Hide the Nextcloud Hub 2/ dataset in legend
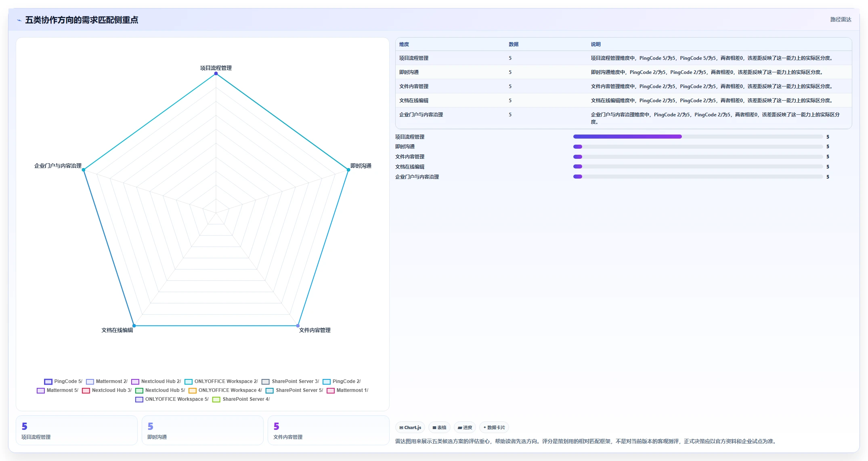The height and width of the screenshot is (461, 868). pyautogui.click(x=156, y=381)
